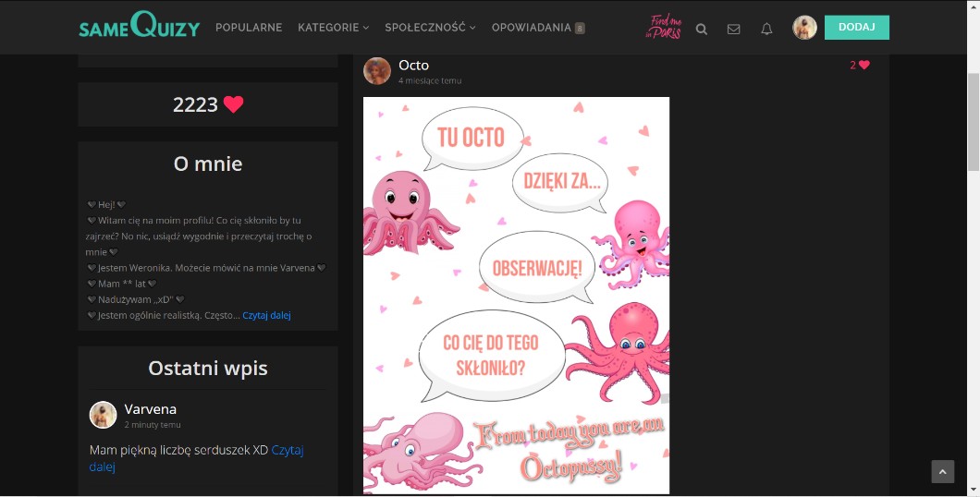This screenshot has height=497, width=980.
Task: Open the Popularne menu item
Action: coord(249,28)
